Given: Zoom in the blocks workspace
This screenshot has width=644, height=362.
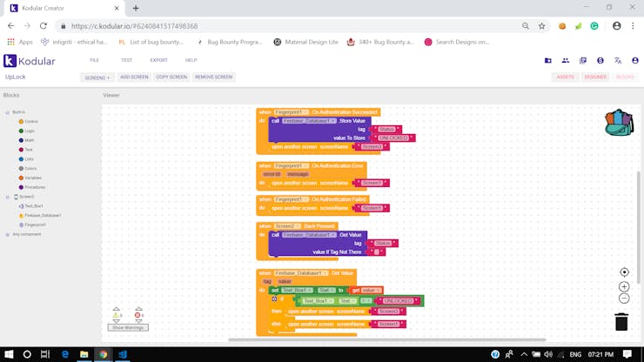Looking at the screenshot, I should [x=624, y=286].
